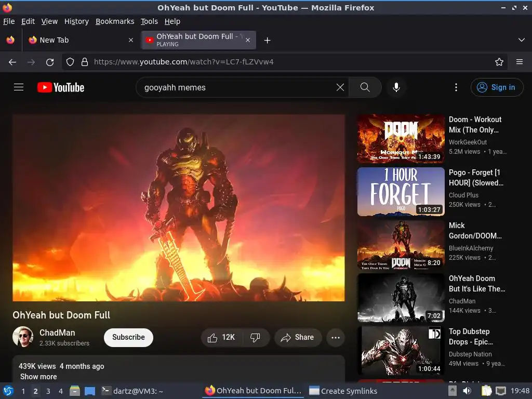Viewport: 532px width, 399px height.
Task: Close the OhYeah but Doom Full tab
Action: point(248,40)
